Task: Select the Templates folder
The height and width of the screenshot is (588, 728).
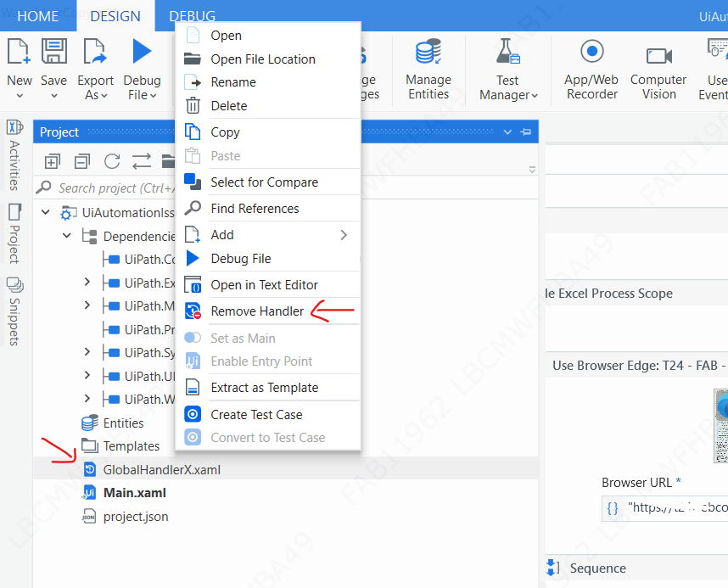Action: pyautogui.click(x=132, y=446)
